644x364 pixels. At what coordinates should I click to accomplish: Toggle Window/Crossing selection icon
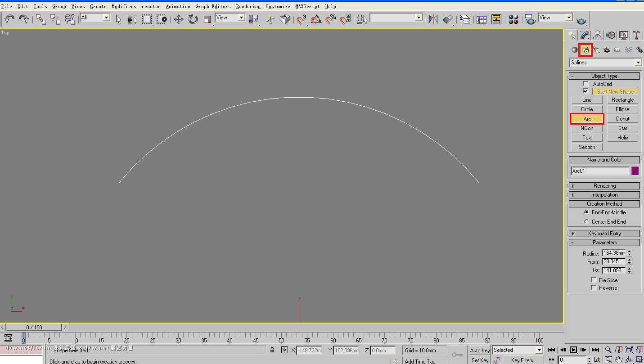(162, 19)
